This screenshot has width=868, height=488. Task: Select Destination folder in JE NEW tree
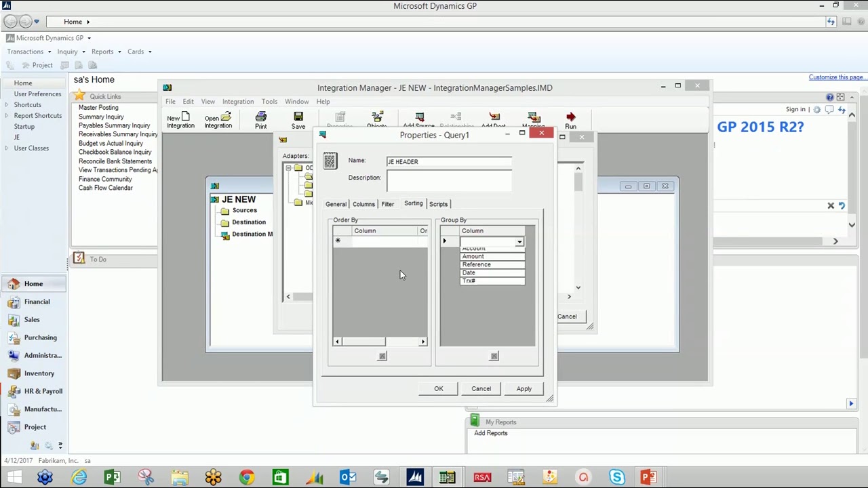click(249, 222)
